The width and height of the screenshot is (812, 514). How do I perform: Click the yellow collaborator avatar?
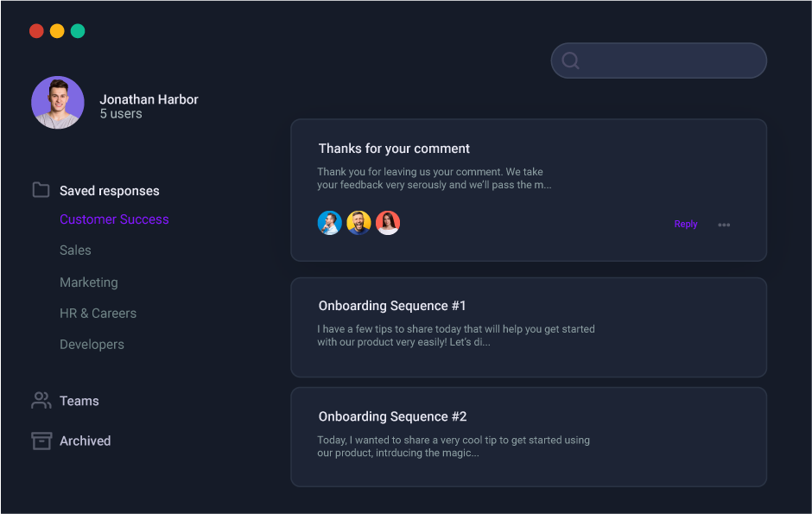(358, 223)
